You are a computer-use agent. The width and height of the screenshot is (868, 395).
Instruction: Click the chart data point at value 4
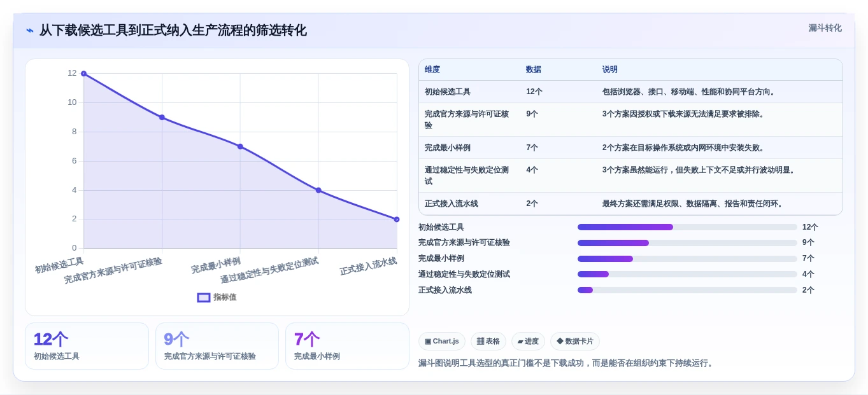(x=318, y=190)
